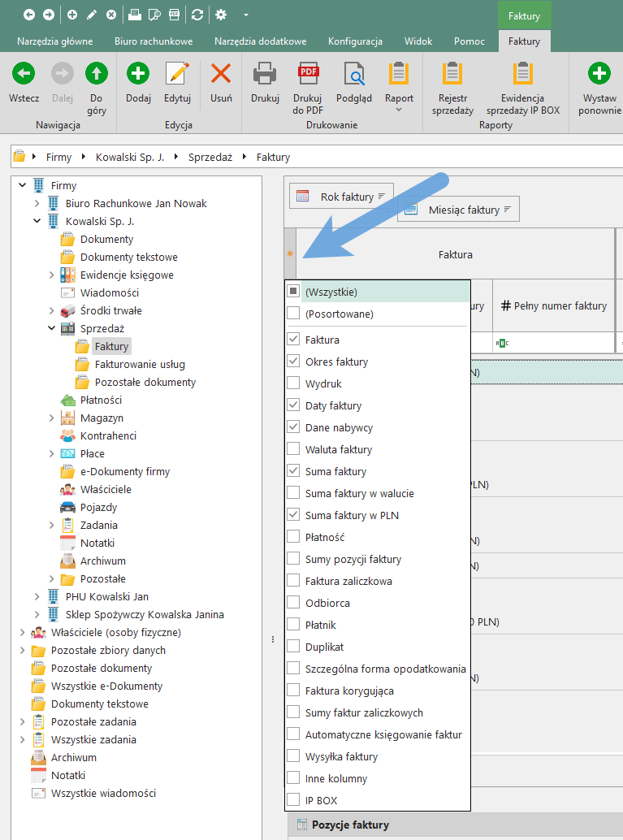This screenshot has width=623, height=840.
Task: Open the Rejestr sprzedaży report
Action: (452, 75)
